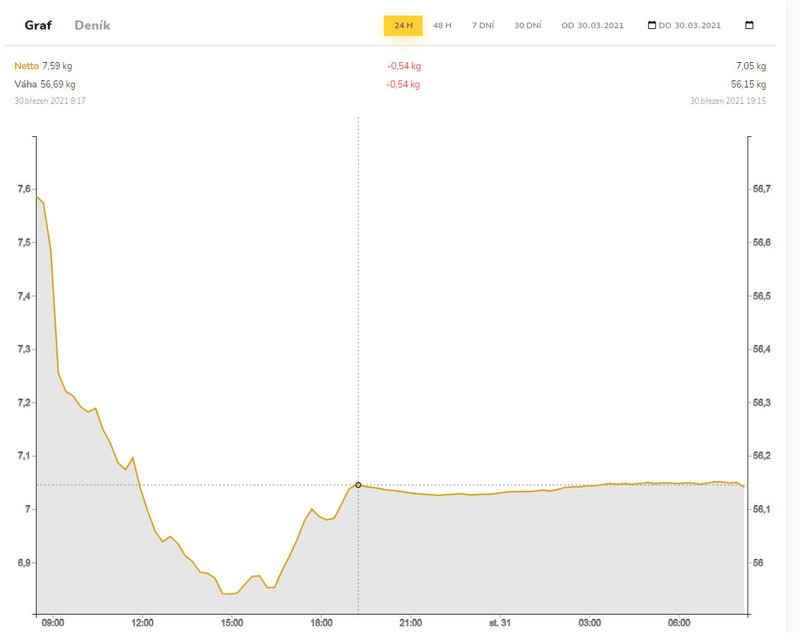Select the 48 H time range

pos(442,25)
